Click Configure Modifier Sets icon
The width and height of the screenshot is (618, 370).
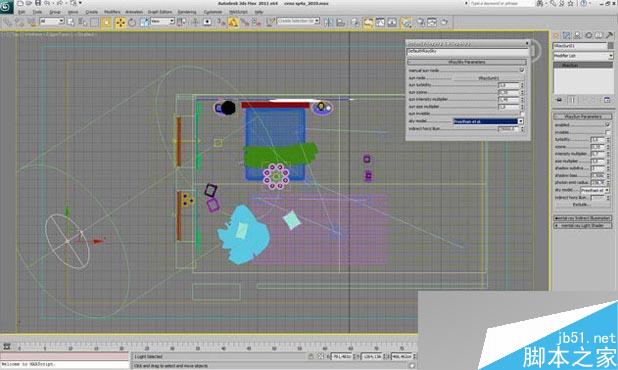pos(607,100)
